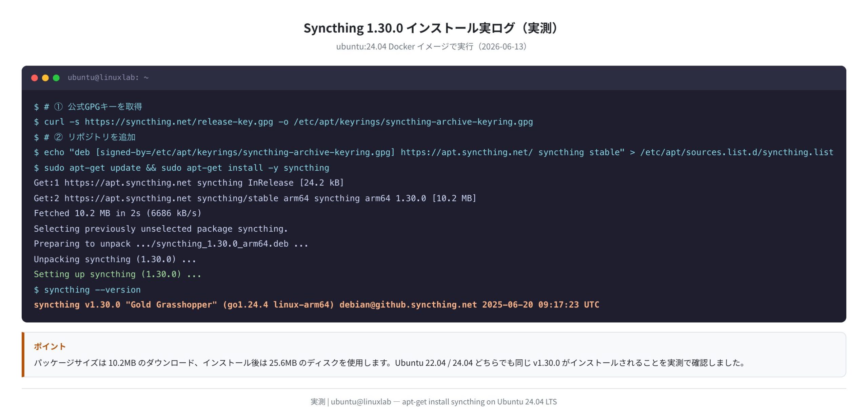
Task: Click the comment line "① 公式GPGキーを取得"
Action: (x=88, y=107)
